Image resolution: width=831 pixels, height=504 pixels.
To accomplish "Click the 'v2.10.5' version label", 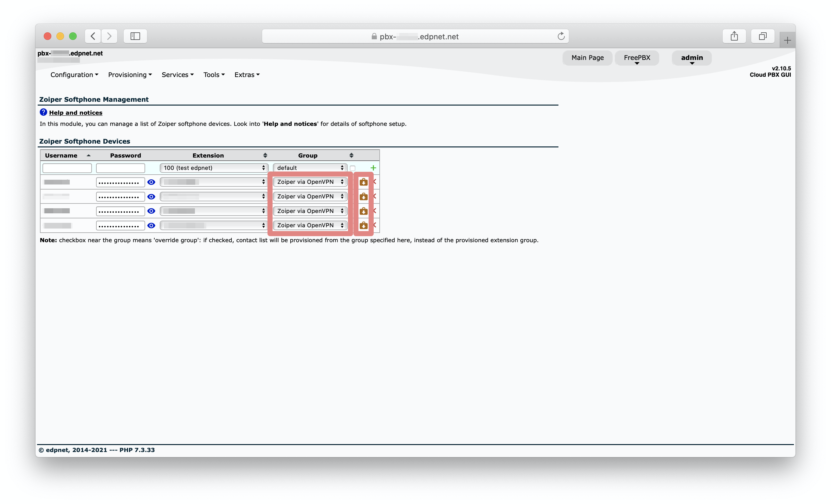I will pyautogui.click(x=781, y=68).
